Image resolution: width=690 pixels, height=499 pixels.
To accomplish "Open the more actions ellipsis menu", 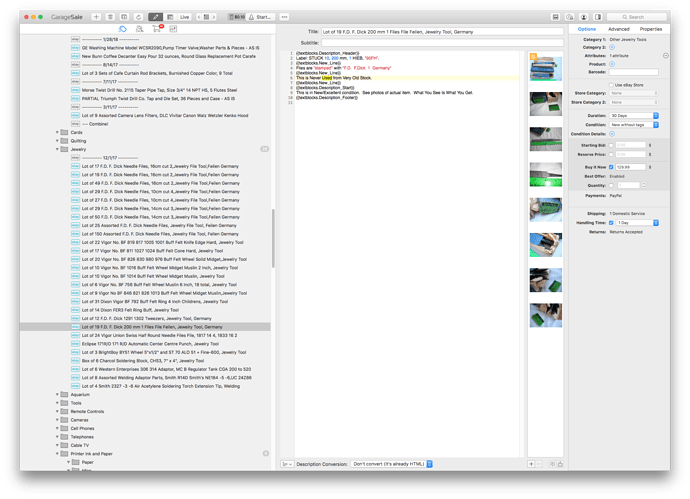I will click(x=284, y=17).
